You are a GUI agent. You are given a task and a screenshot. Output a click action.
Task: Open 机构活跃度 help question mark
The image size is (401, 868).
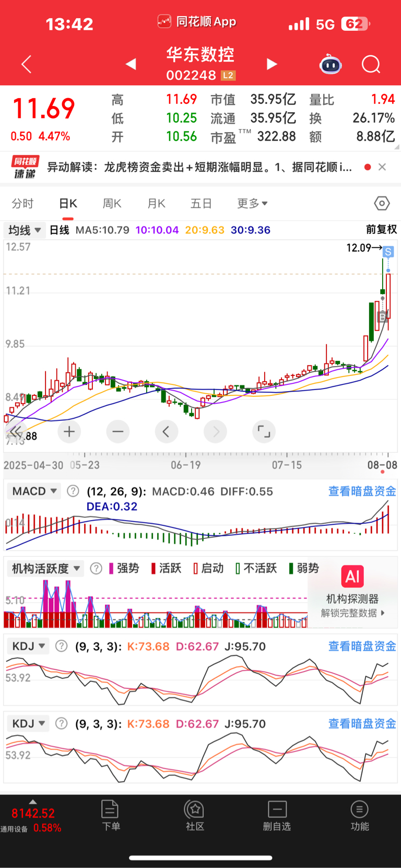pos(96,568)
